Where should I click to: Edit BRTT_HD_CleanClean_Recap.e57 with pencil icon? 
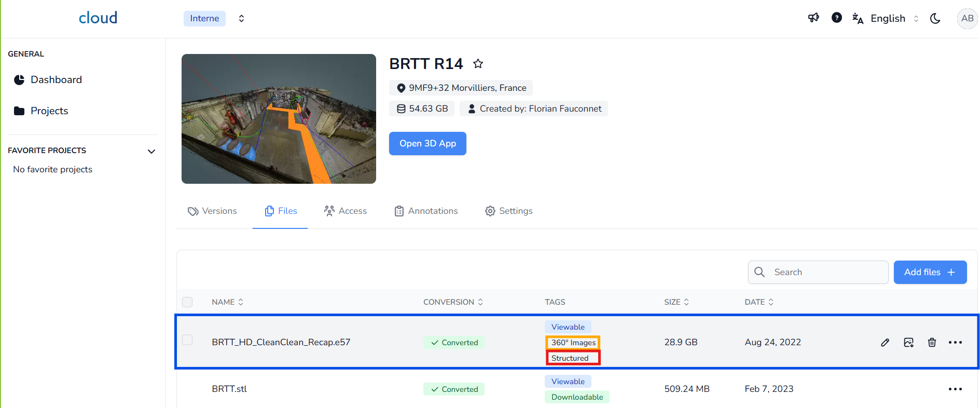(885, 343)
